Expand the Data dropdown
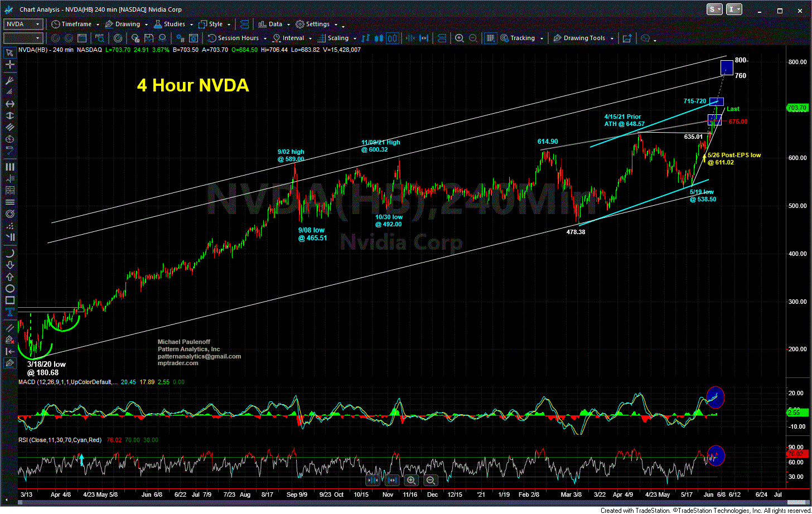The image size is (812, 514). 273,24
